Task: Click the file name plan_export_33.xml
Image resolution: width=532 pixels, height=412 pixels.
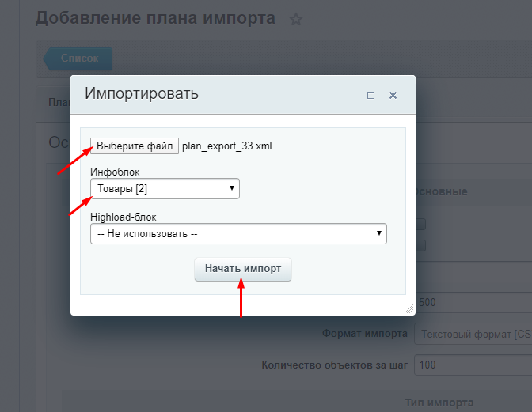Action: [x=227, y=146]
